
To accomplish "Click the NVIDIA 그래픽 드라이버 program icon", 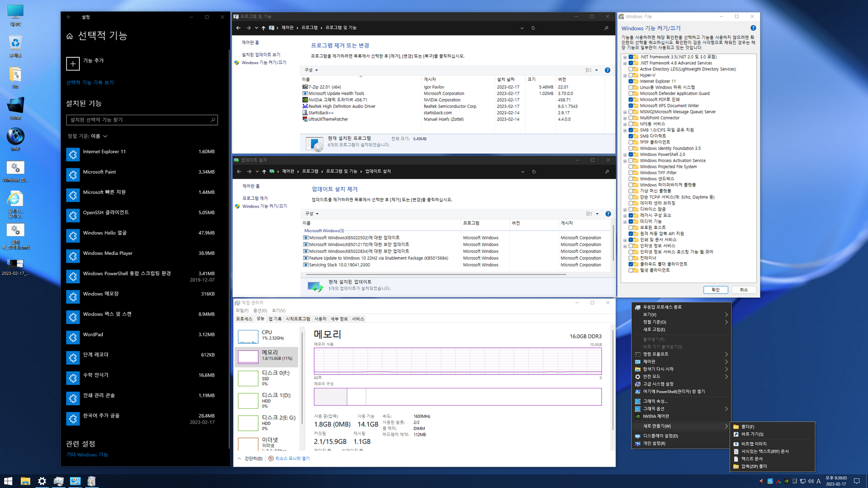I will 305,100.
